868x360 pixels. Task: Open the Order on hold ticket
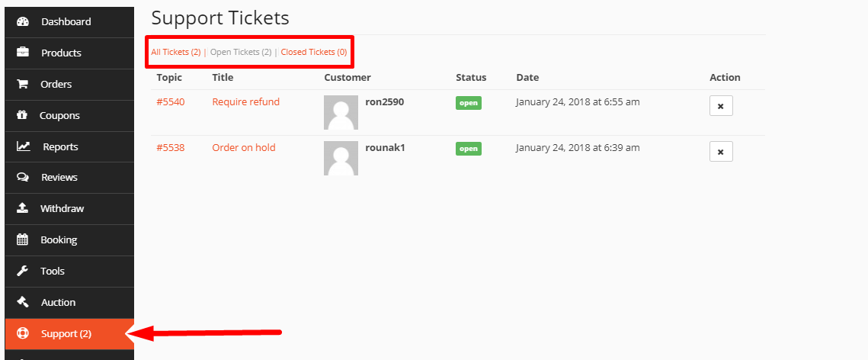(244, 148)
